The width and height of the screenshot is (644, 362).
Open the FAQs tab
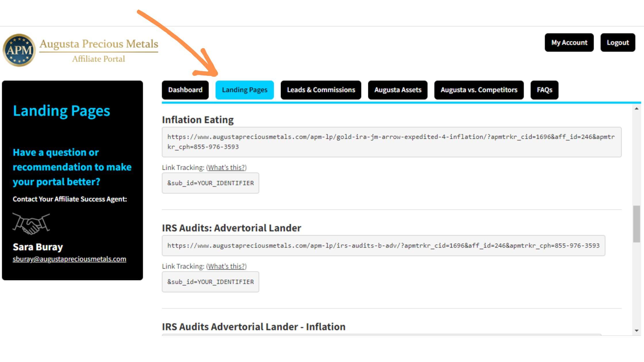pyautogui.click(x=544, y=90)
